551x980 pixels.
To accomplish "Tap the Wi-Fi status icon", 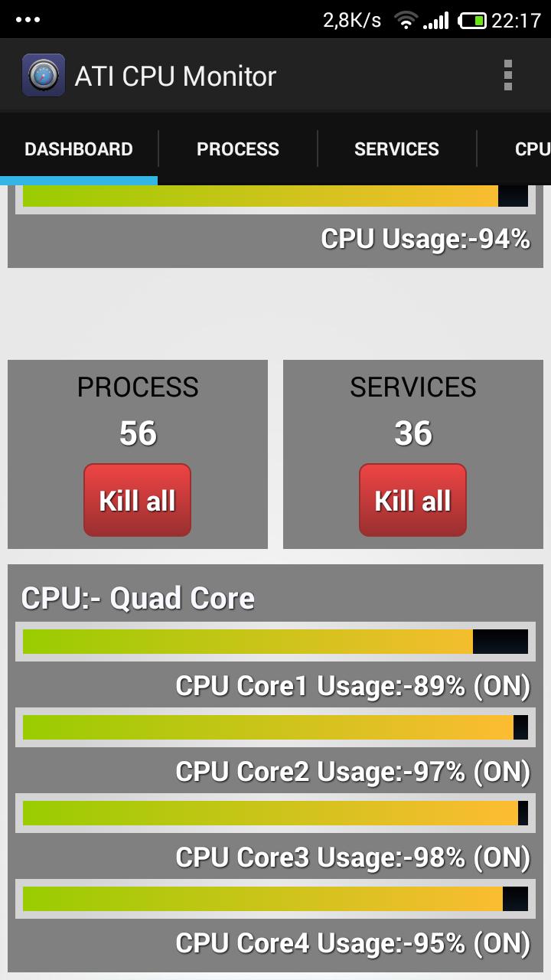I will [405, 21].
